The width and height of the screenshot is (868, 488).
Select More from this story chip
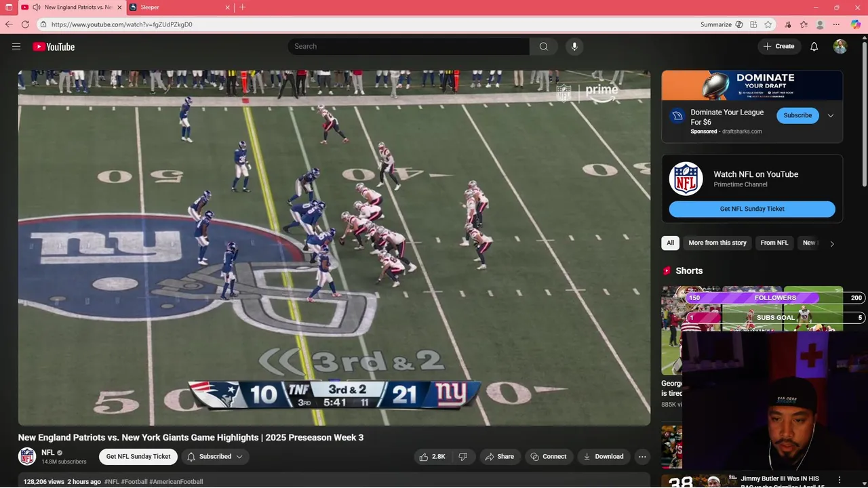point(717,243)
